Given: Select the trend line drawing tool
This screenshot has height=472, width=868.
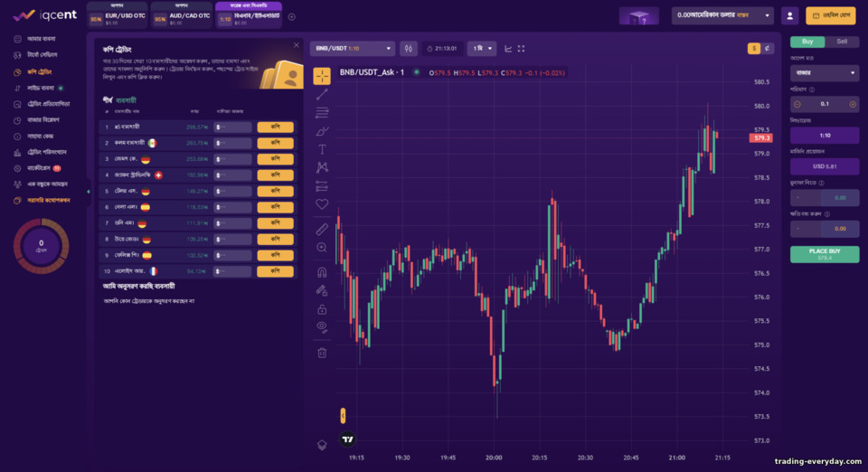Looking at the screenshot, I should (x=322, y=95).
